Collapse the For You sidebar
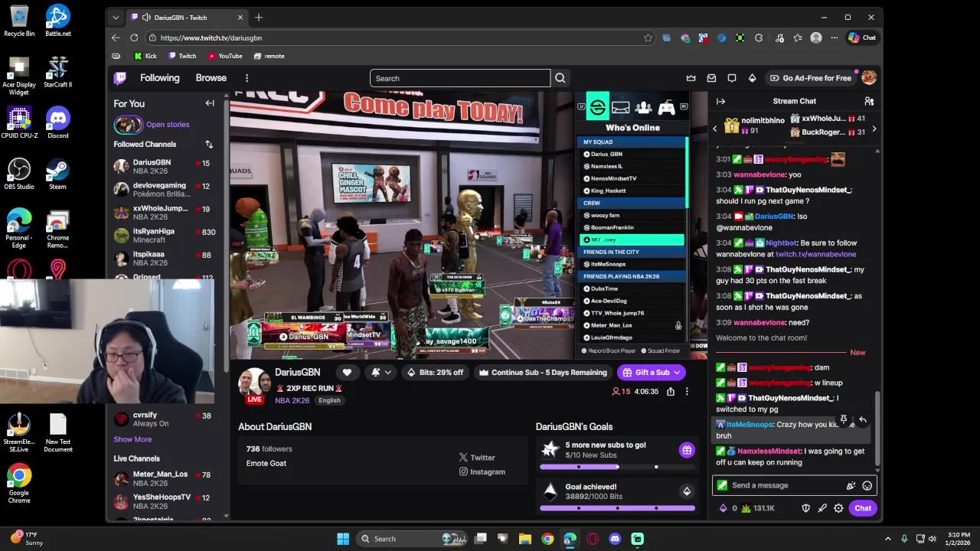This screenshot has height=551, width=980. tap(210, 103)
